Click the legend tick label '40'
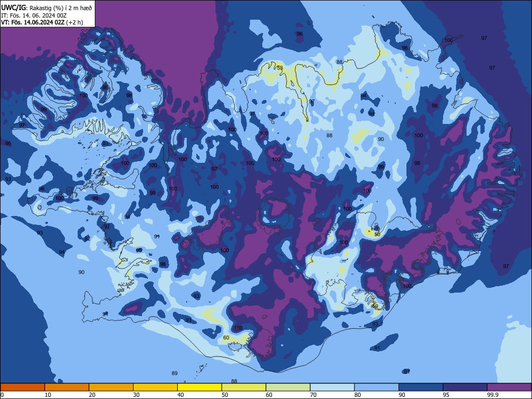532x399 pixels. click(180, 395)
